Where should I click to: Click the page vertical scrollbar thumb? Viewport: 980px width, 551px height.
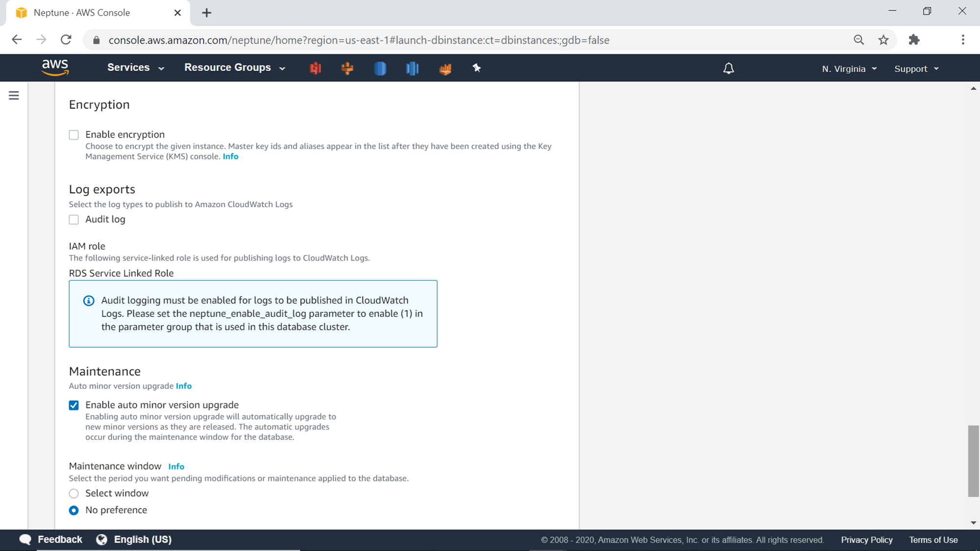tap(973, 460)
